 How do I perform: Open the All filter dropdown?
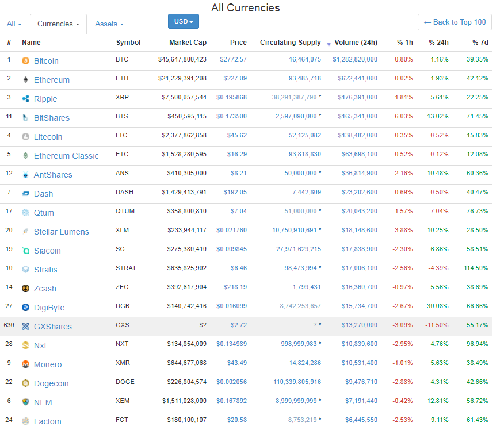(x=14, y=24)
